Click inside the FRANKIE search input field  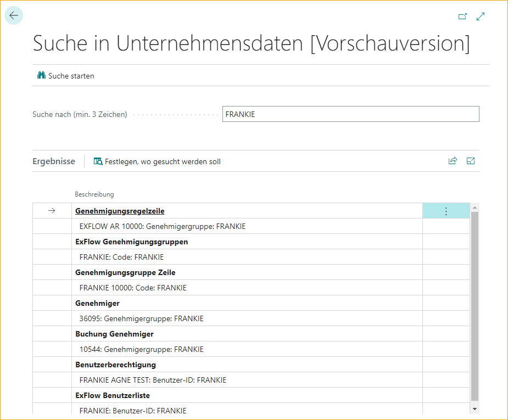click(350, 114)
